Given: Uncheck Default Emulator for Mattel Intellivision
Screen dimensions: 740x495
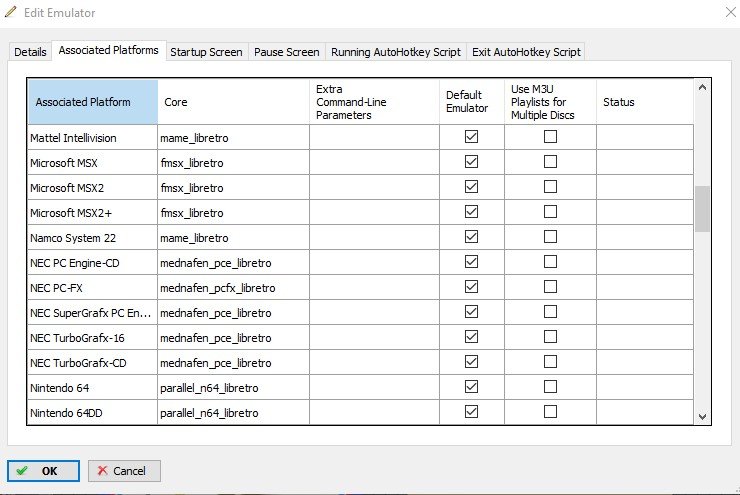Looking at the screenshot, I should (471, 137).
